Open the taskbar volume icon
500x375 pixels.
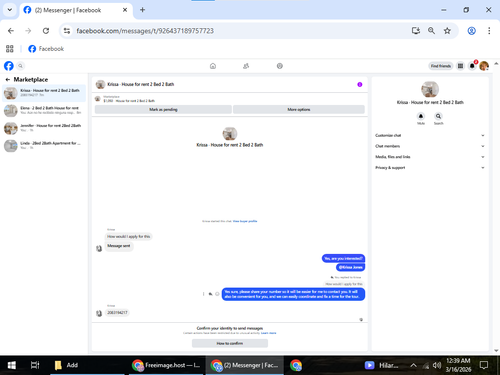tap(436, 365)
